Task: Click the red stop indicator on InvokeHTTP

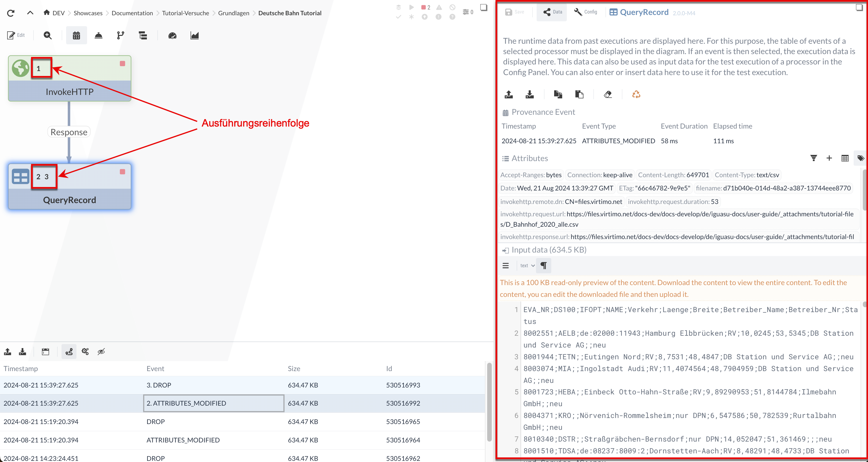Action: coord(122,63)
